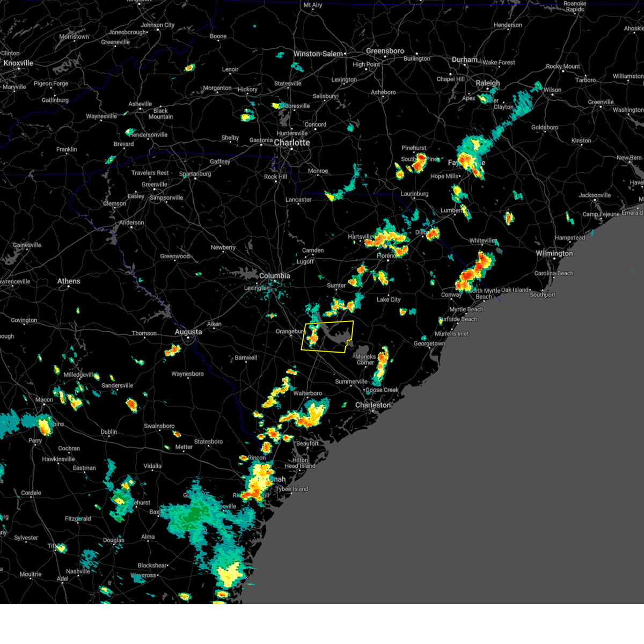Select the Macon label
Screen dimensions: 644x644
(44, 400)
